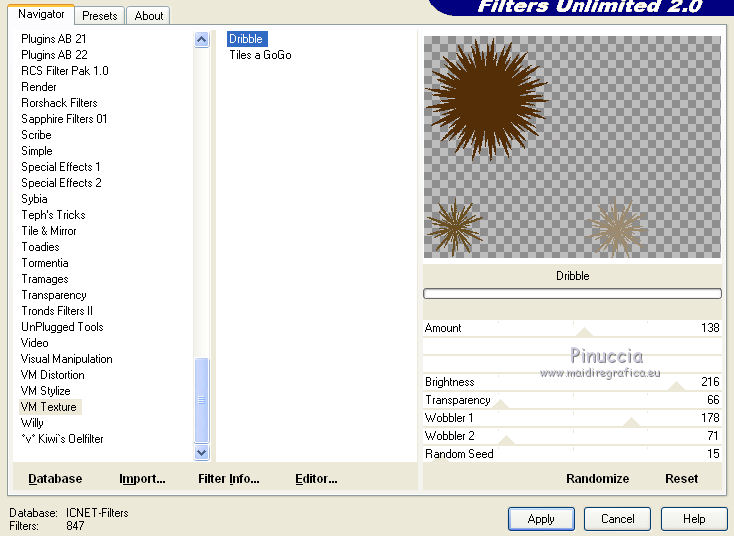Screen dimensions: 734x536
Task: Select the Tiles a GoGo filter
Action: tap(260, 55)
